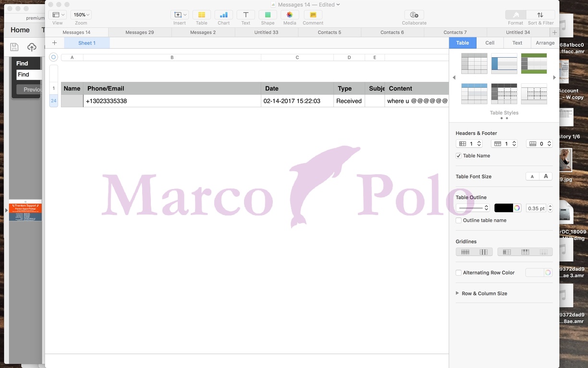Click the Phone/Email header cell
Screen dimensions: 588x368
pyautogui.click(x=172, y=89)
